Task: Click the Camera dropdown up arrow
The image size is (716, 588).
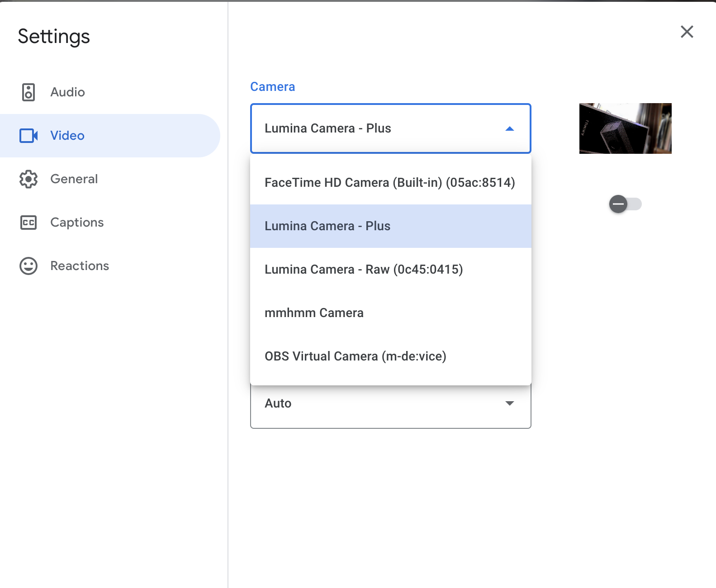Action: pos(510,129)
